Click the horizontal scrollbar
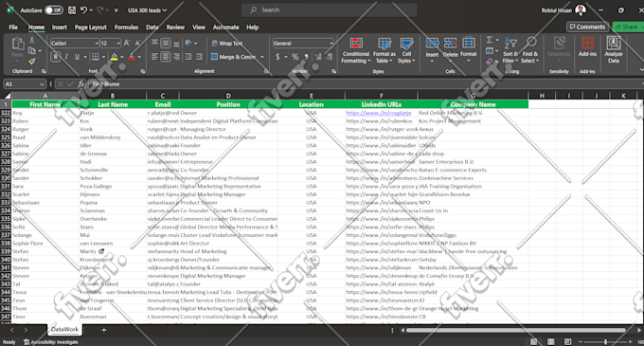Screen dimensions: 644x346 tap(516, 330)
